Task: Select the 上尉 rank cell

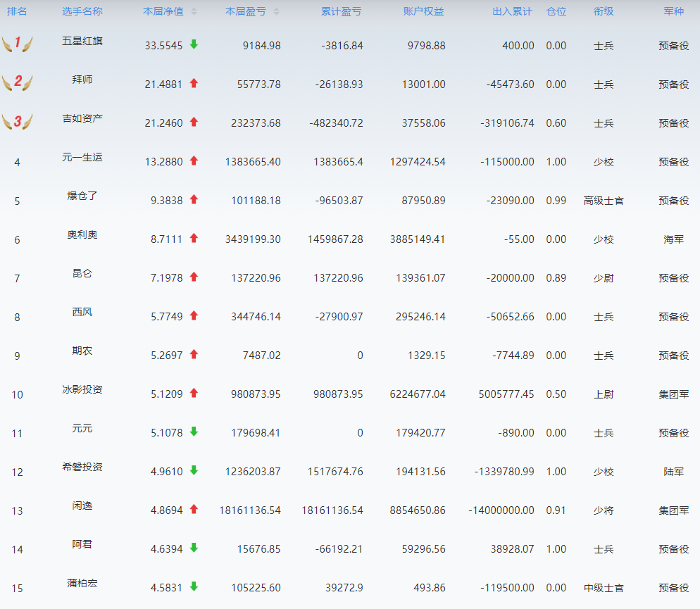Action: [x=604, y=394]
